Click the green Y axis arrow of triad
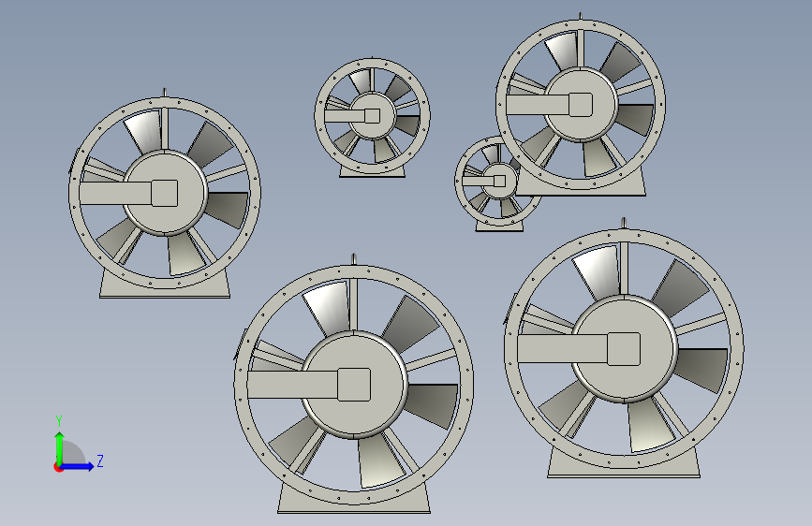This screenshot has width=812, height=526. click(60, 447)
